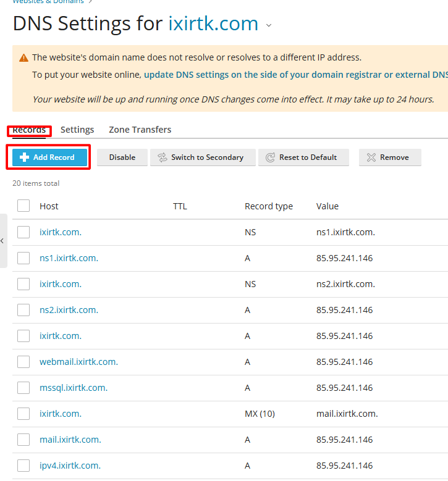Check the box for ns1.ixirtk.com. row
Screen dimensions: 448x481
coord(23,258)
